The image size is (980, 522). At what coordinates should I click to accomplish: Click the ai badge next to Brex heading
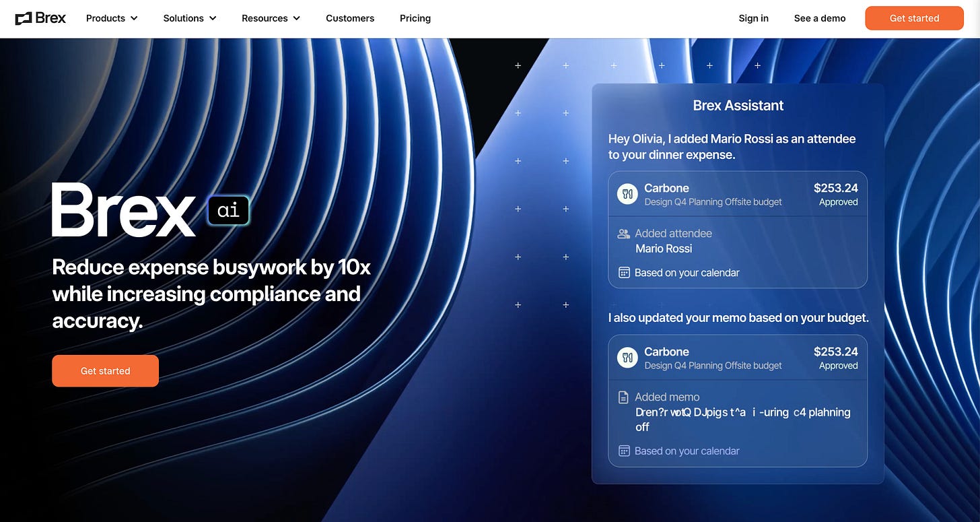(229, 210)
